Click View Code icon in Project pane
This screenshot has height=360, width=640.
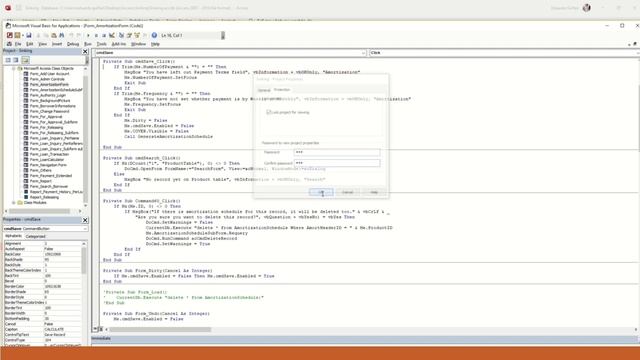(x=8, y=60)
